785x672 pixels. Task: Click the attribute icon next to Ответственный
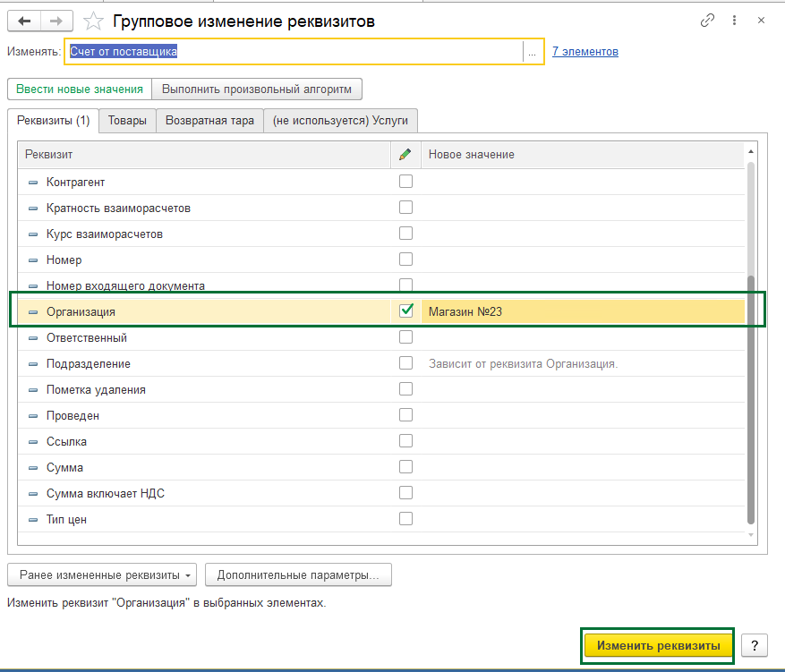click(x=33, y=338)
